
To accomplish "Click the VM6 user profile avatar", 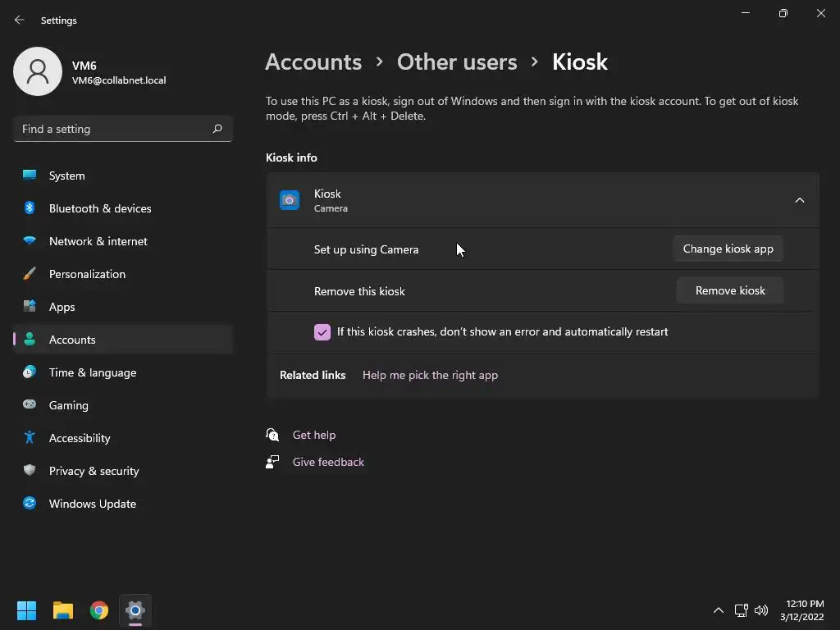I will (x=38, y=71).
